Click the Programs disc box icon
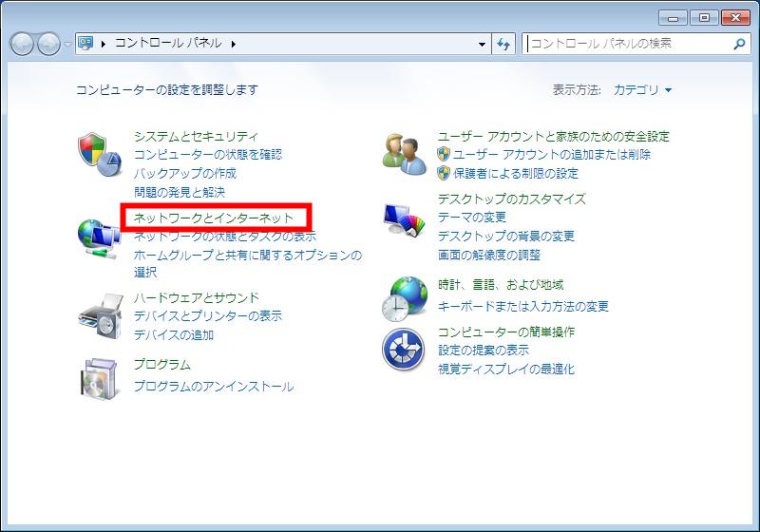This screenshot has width=760, height=532. click(x=100, y=379)
